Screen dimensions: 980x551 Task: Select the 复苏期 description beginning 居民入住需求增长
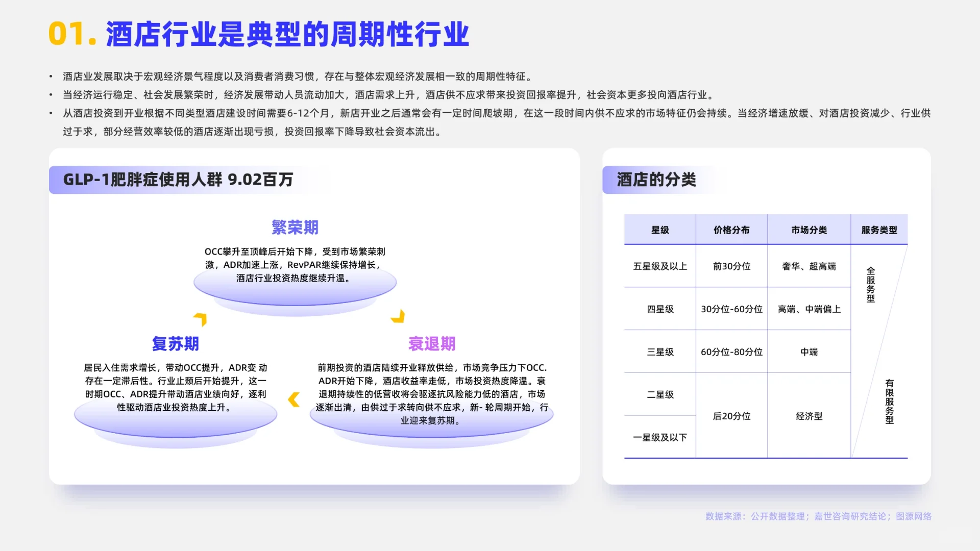coord(175,387)
